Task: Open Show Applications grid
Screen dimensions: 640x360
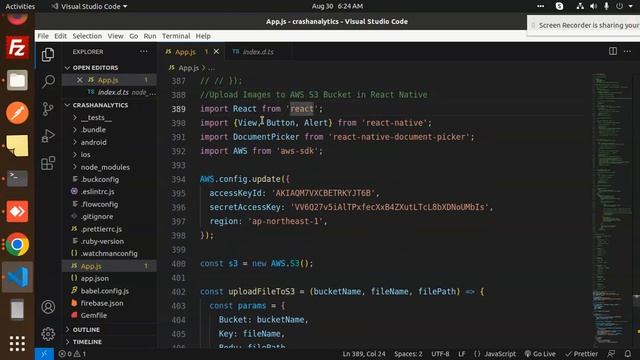Action: tap(17, 344)
